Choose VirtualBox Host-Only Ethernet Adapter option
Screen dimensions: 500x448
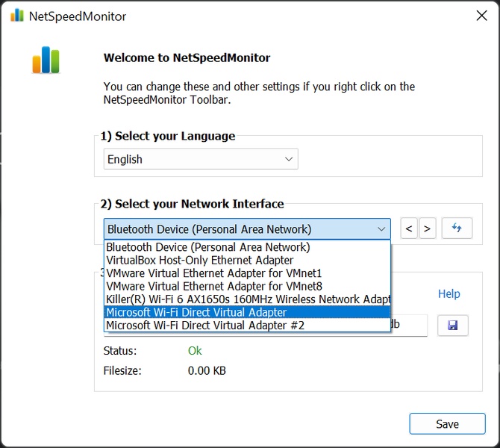[x=200, y=260]
